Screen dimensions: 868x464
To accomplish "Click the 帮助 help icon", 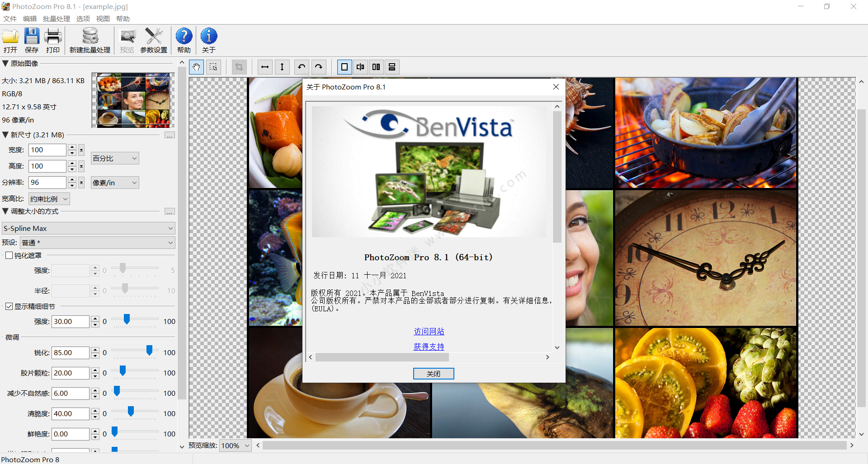I will pyautogui.click(x=184, y=41).
